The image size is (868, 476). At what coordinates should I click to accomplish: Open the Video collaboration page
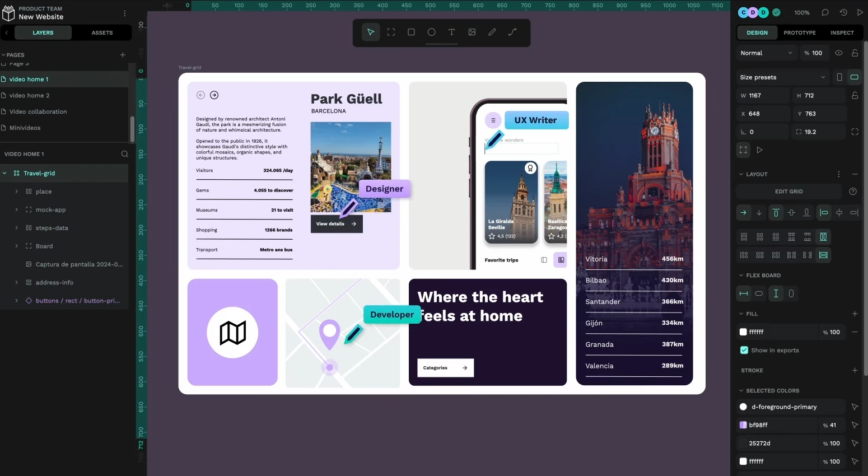38,111
